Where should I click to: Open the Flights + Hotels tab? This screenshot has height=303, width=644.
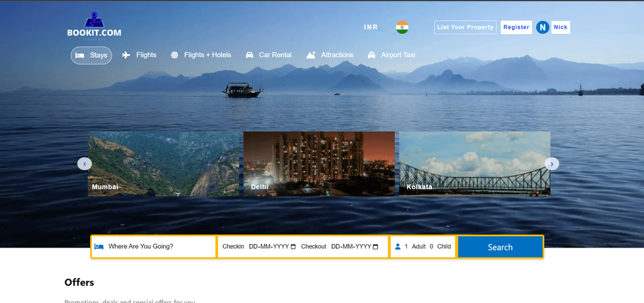(x=201, y=55)
